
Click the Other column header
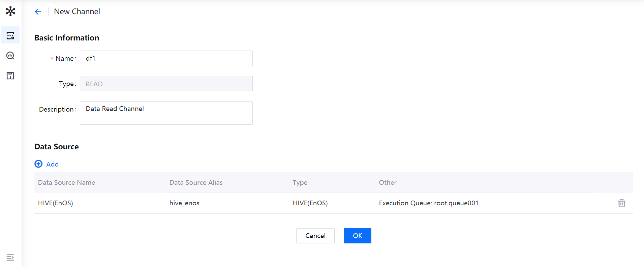(388, 182)
